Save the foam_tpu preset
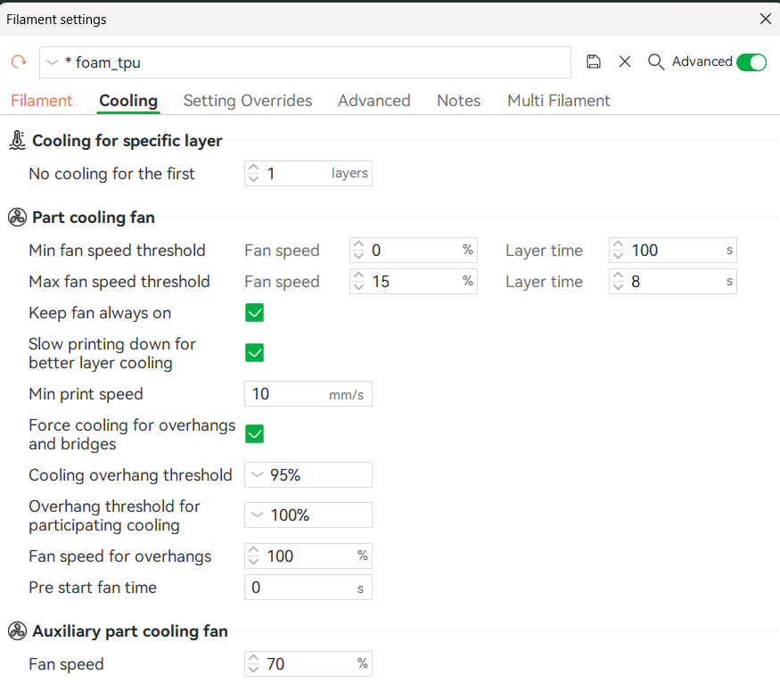The height and width of the screenshot is (700, 780). click(x=594, y=62)
